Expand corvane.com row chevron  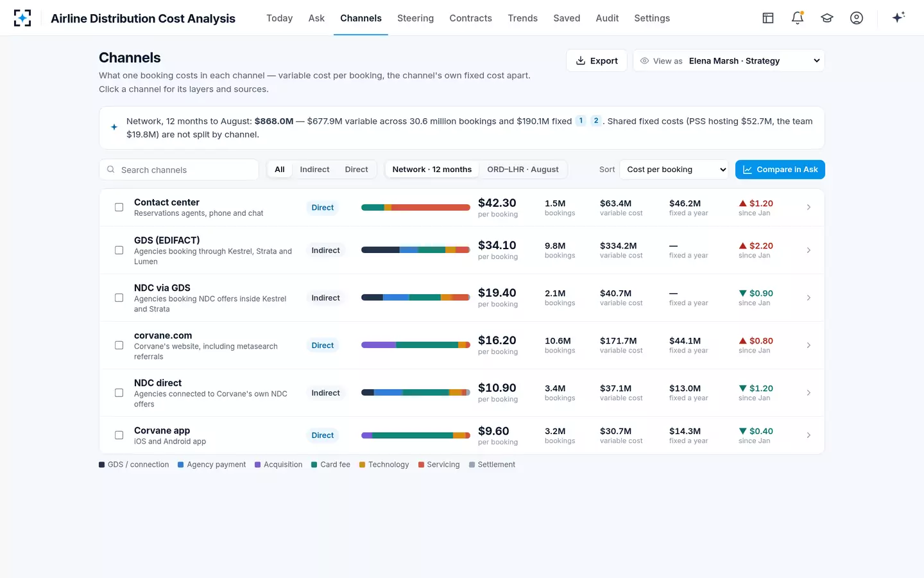[809, 346]
